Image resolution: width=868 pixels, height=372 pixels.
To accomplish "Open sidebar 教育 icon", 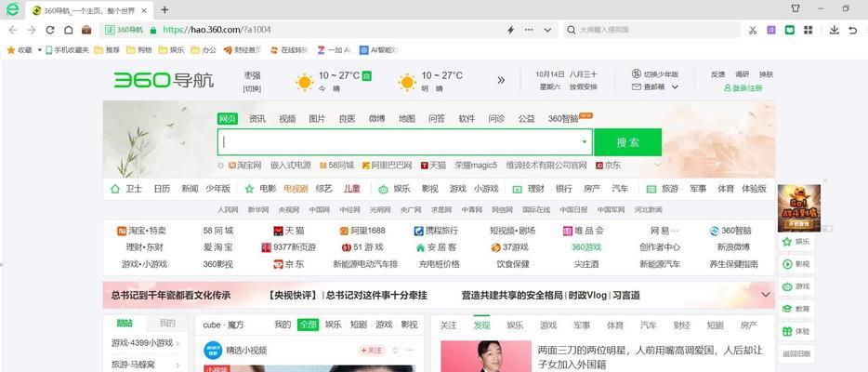I will (x=796, y=309).
